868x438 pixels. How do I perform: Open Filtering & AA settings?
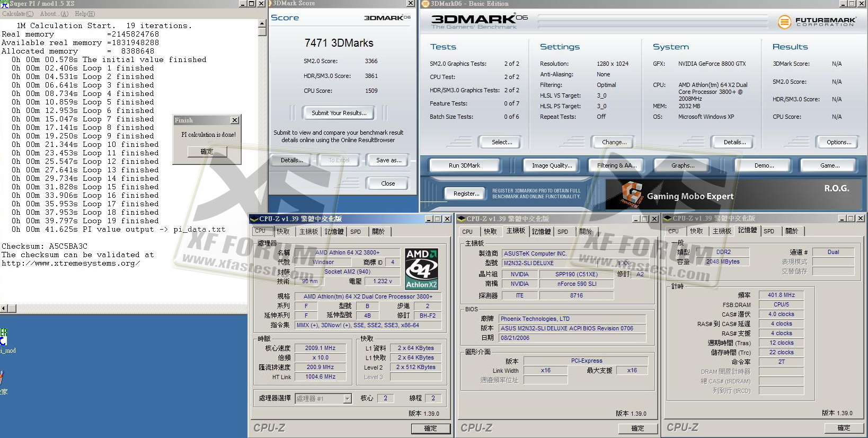[x=617, y=165]
